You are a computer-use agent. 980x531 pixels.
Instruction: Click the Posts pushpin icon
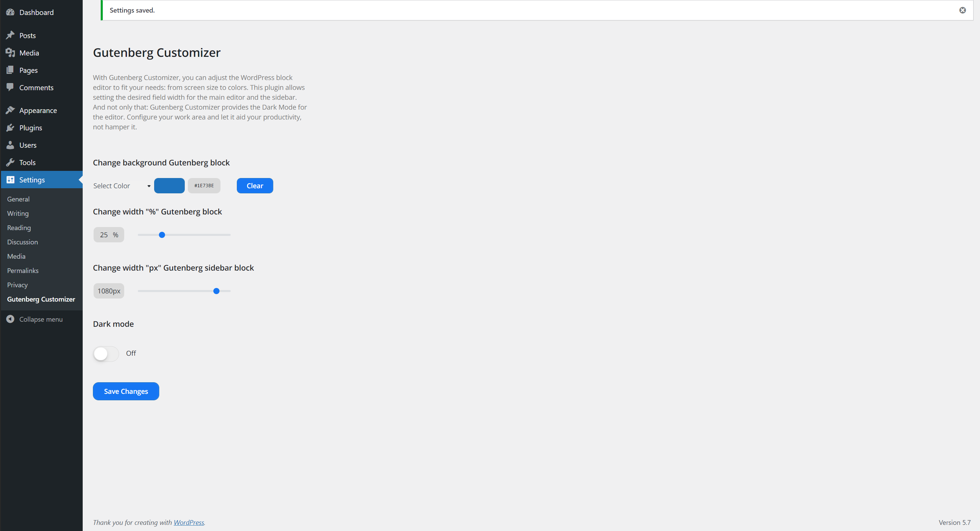(x=10, y=35)
